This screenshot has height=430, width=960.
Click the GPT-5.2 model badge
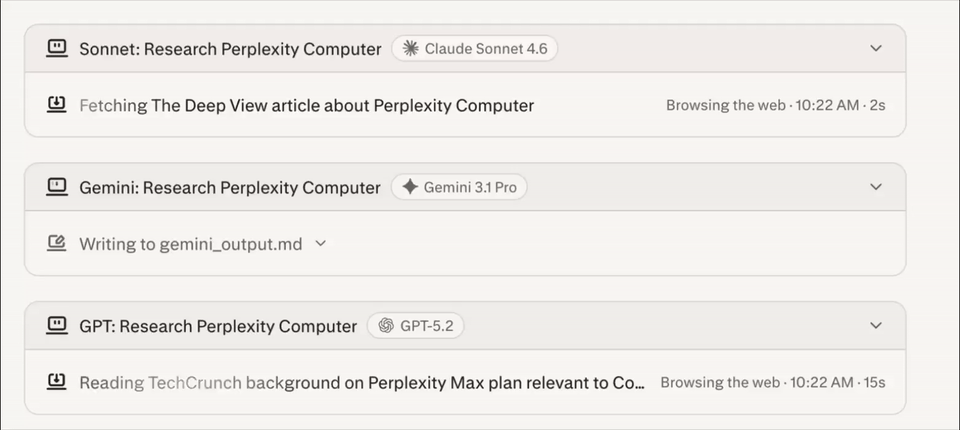(x=415, y=325)
